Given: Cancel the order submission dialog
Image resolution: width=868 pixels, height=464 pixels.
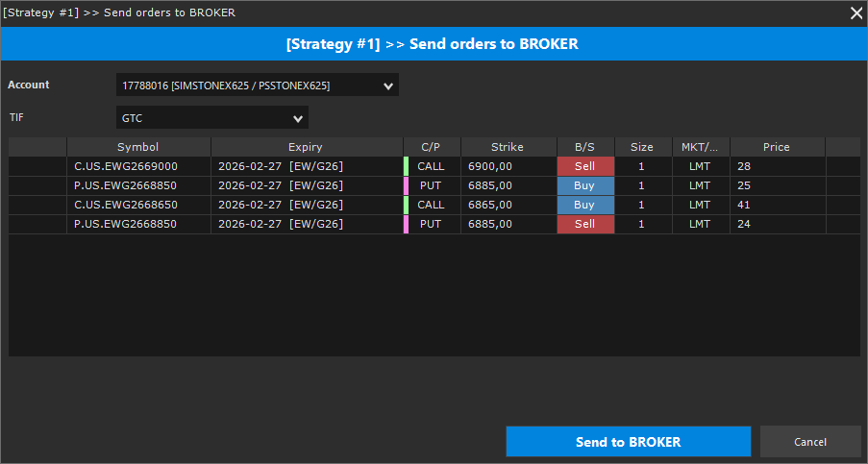Looking at the screenshot, I should point(809,442).
